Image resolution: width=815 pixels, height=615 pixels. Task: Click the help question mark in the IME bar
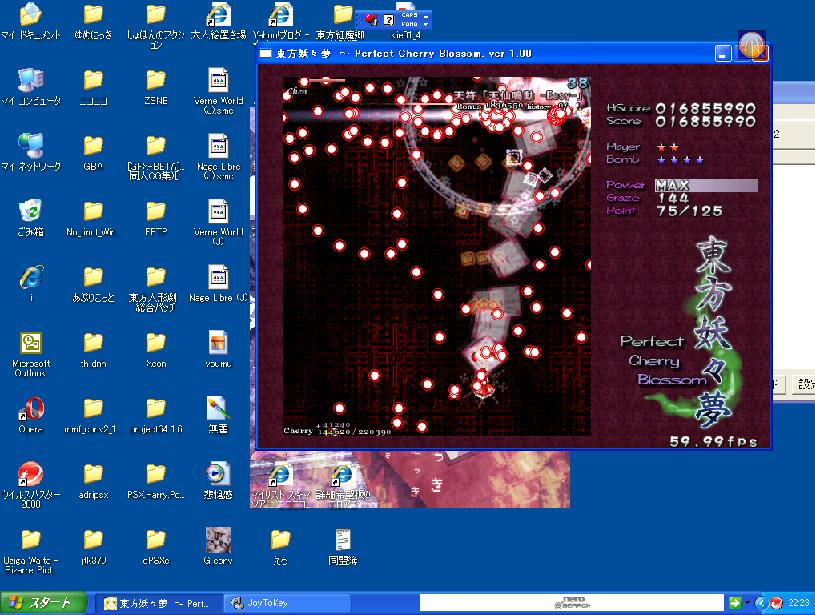point(388,20)
